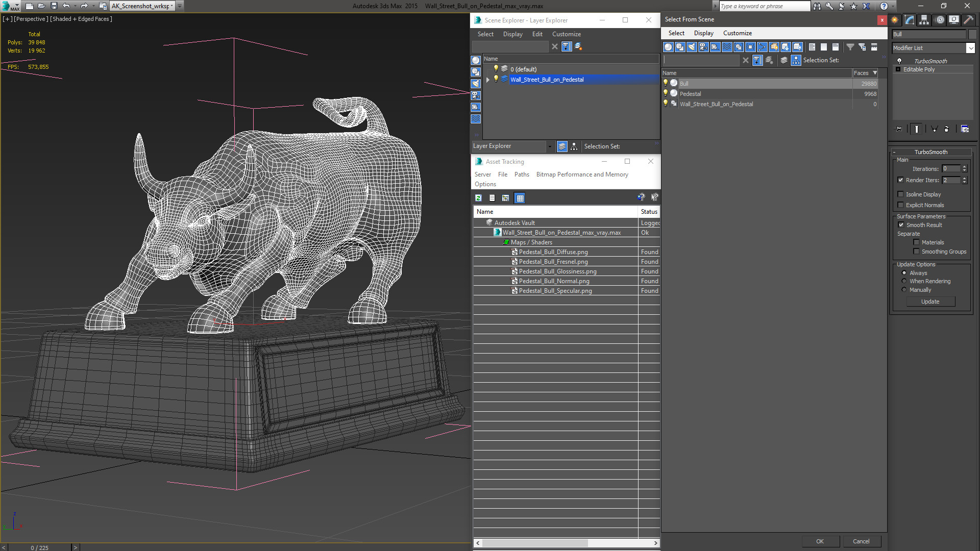Image resolution: width=980 pixels, height=551 pixels.
Task: Enable Explicit Normals checkbox
Action: click(900, 205)
